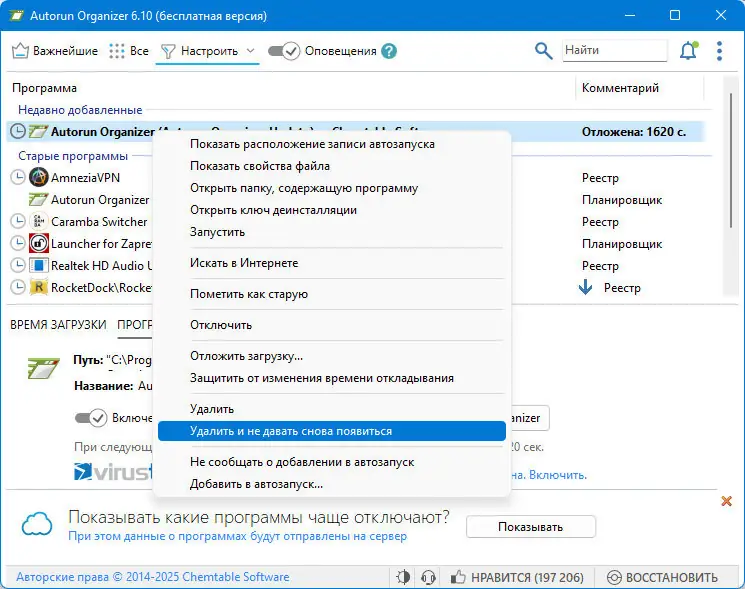Open the data-sent-to-server notice link
Screen dimensions: 745x589
click(x=238, y=536)
